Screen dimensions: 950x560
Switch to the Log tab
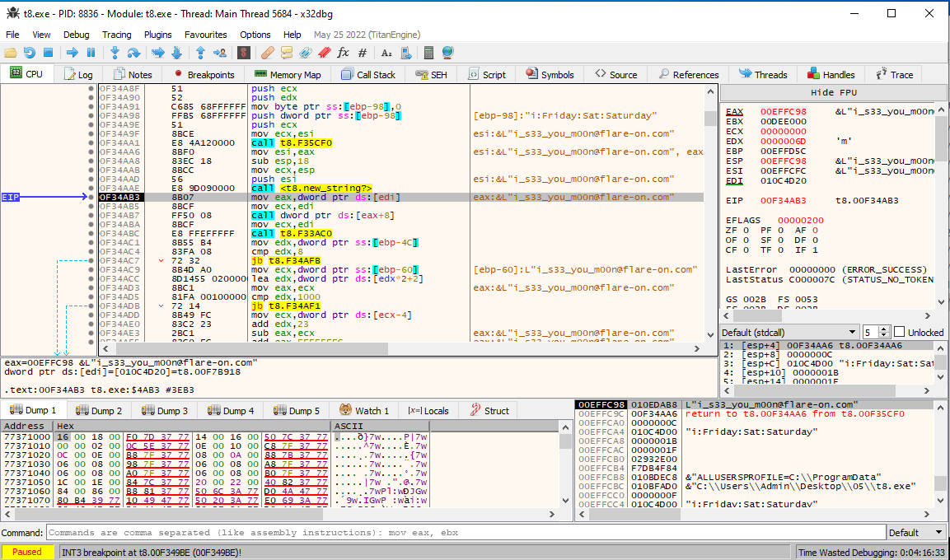[79, 74]
